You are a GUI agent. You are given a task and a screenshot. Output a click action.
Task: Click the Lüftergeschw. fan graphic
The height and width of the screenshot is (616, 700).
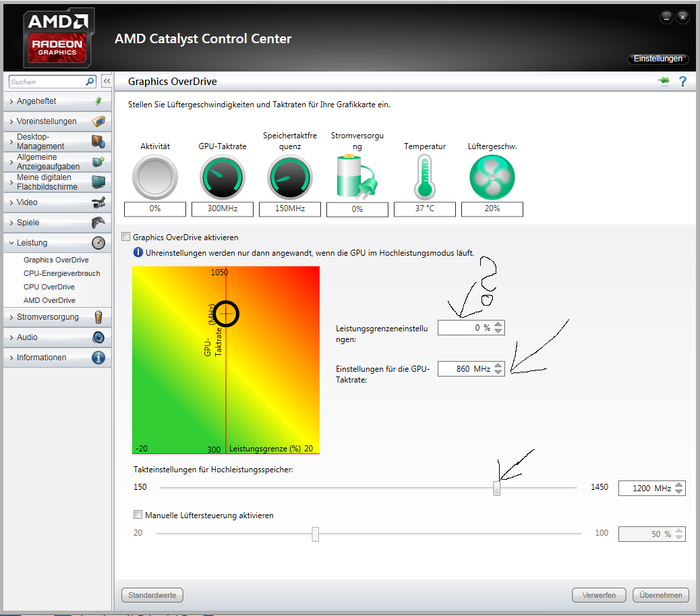point(492,177)
